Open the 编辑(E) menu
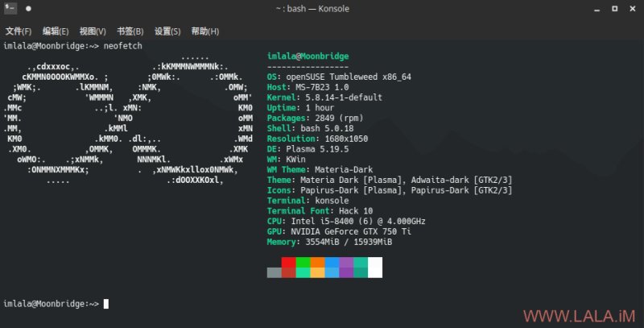 tap(56, 31)
